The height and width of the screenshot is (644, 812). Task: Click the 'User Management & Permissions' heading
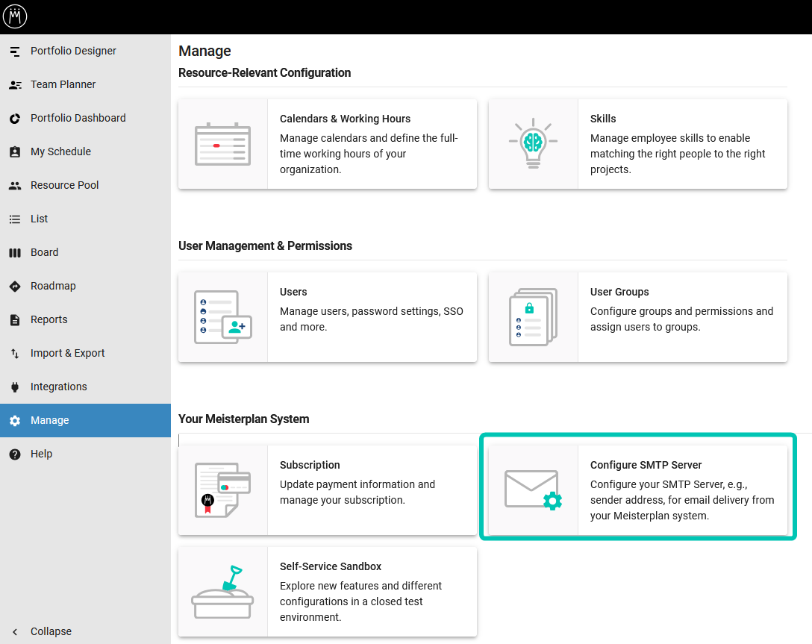click(x=265, y=246)
